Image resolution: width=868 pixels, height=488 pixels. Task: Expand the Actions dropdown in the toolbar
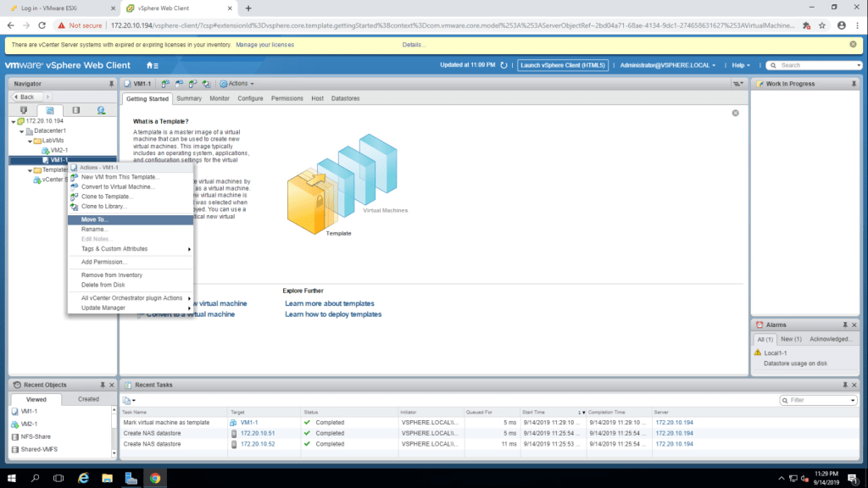pos(236,84)
